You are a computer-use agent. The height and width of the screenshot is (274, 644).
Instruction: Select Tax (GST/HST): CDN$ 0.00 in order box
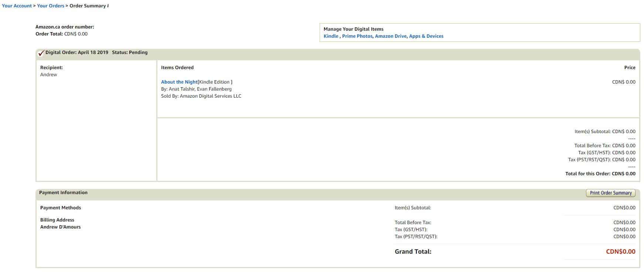point(607,153)
